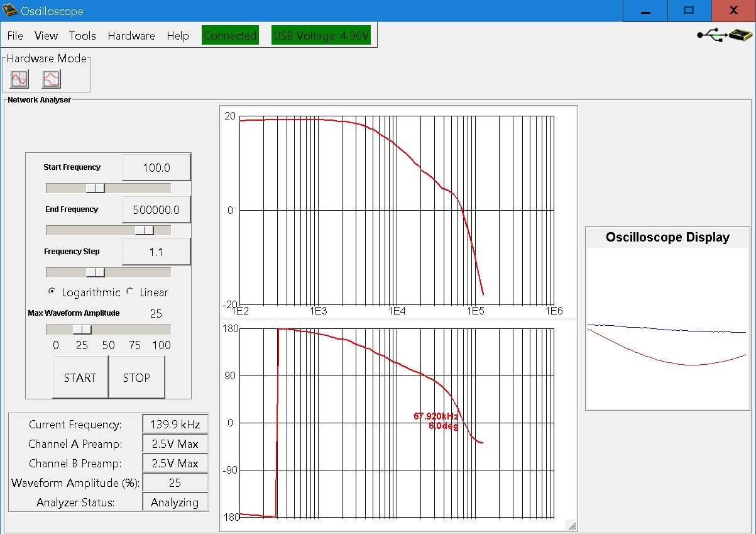Viewport: 756px width, 534px height.
Task: Open the View menu
Action: [46, 36]
